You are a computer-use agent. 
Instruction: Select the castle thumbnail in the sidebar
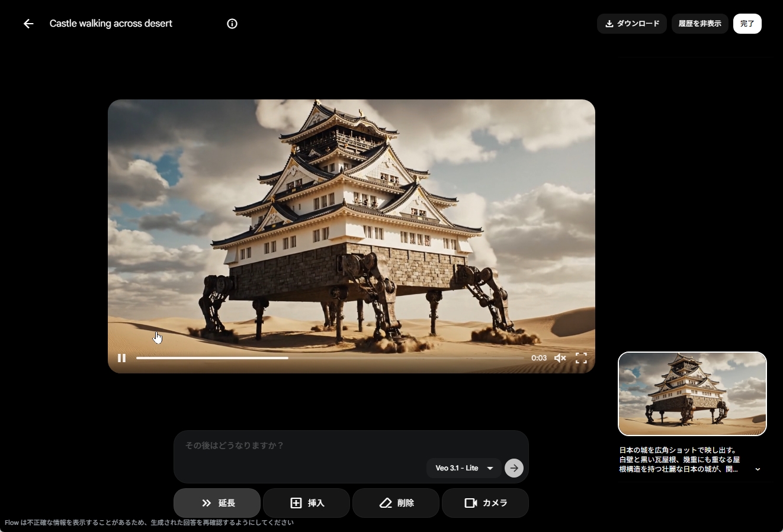click(692, 394)
